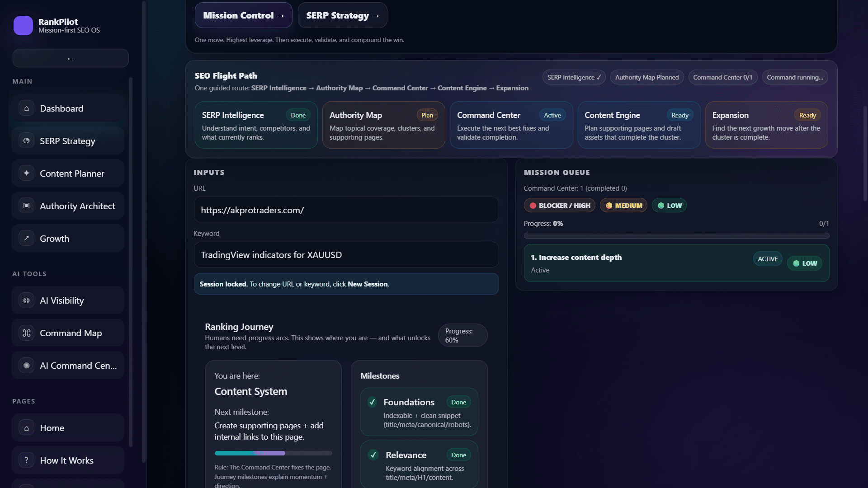The image size is (868, 488).
Task: Select the Dashboard icon in the sidebar
Action: (27, 108)
